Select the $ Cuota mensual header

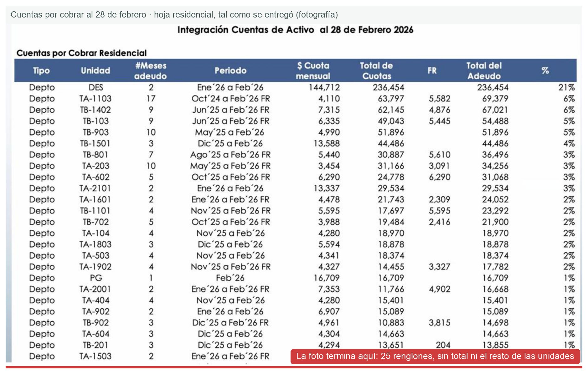point(313,71)
